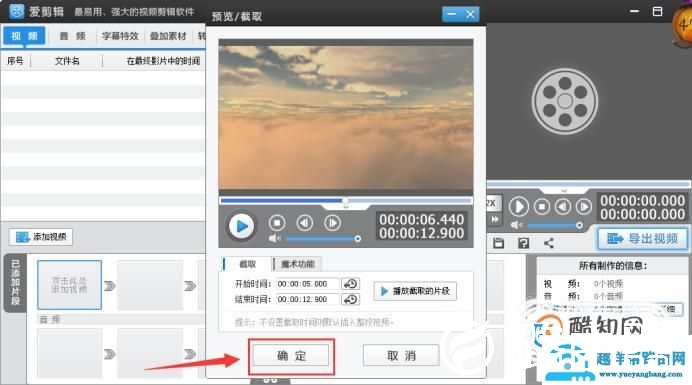
Task: Close the 预览/截取 dialog
Action: [470, 14]
